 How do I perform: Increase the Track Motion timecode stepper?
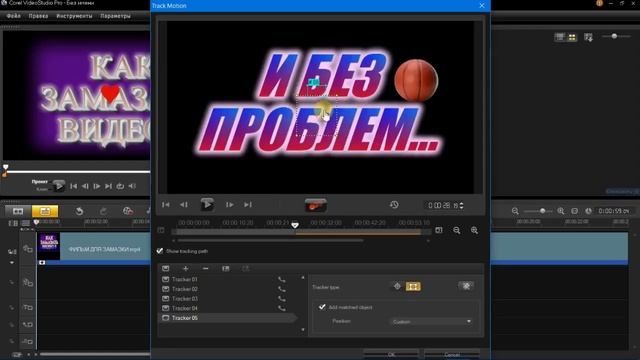(462, 203)
